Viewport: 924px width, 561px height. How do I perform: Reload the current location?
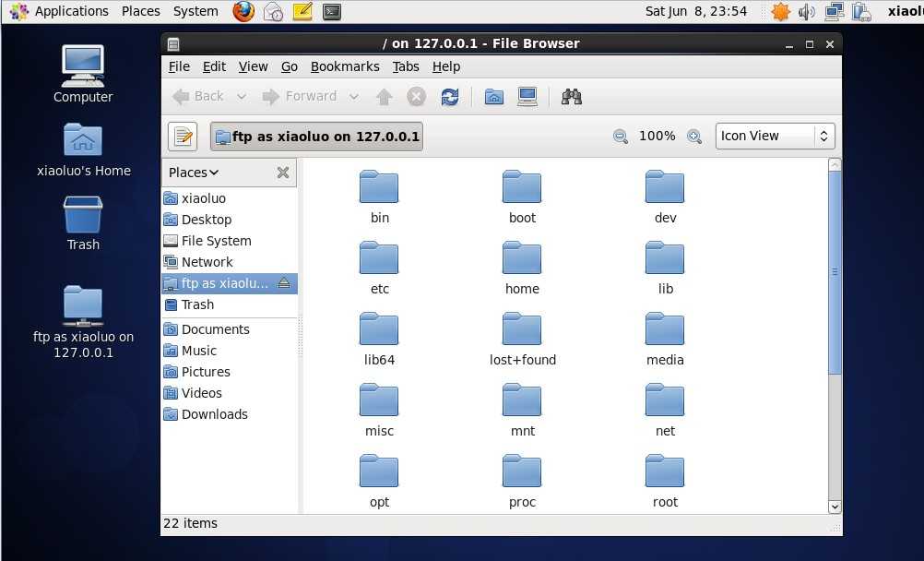click(450, 97)
